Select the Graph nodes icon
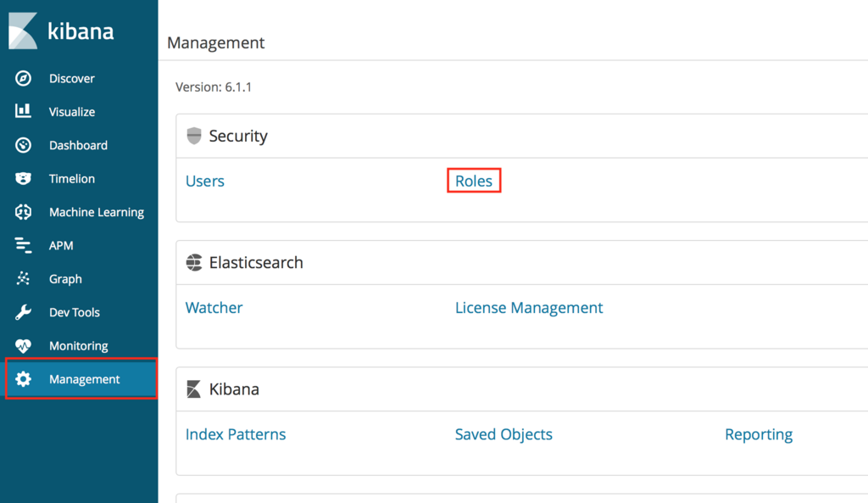This screenshot has width=868, height=503. coord(23,279)
